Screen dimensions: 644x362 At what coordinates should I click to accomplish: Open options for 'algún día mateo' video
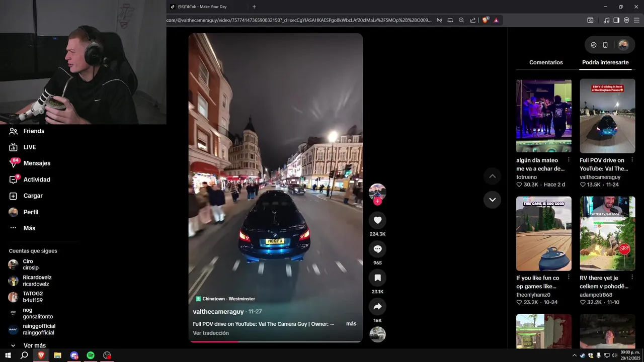click(x=569, y=159)
